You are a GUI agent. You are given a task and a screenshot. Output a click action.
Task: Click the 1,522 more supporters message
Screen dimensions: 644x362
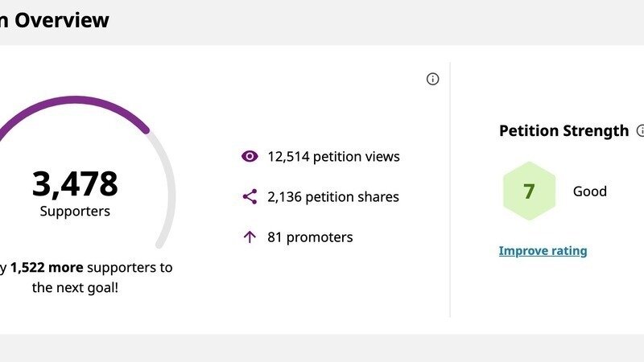pos(86,268)
